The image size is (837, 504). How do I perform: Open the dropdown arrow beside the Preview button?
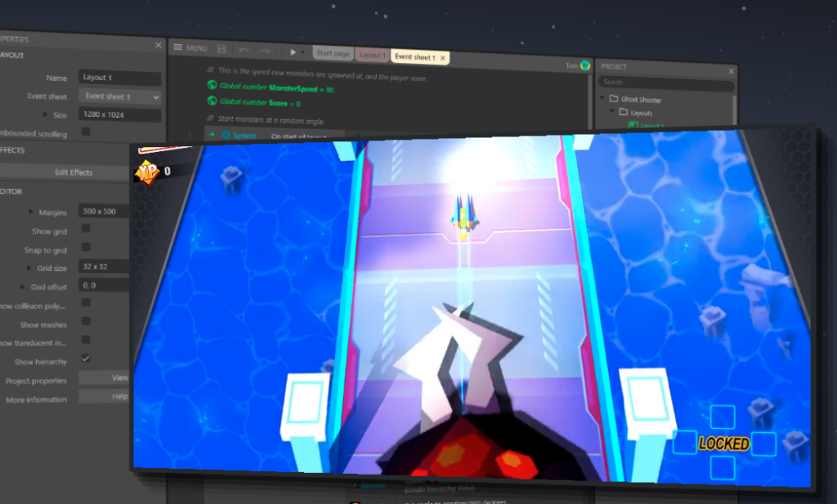(x=302, y=52)
